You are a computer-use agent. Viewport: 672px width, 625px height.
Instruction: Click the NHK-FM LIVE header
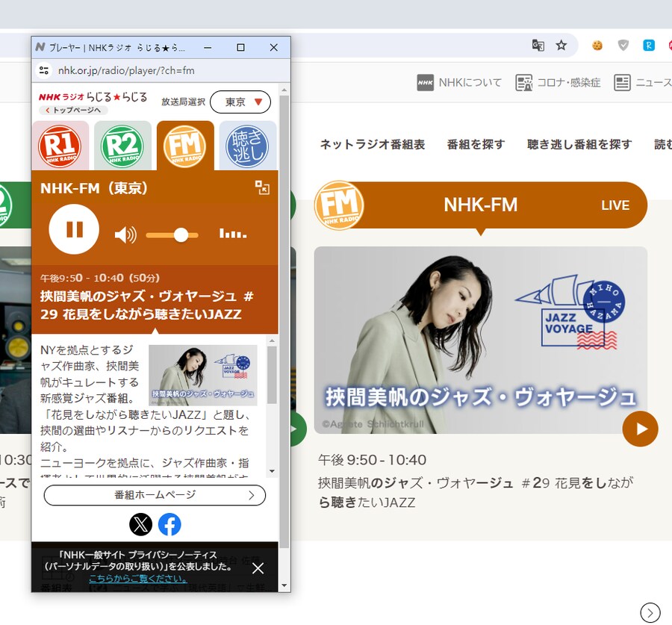480,205
